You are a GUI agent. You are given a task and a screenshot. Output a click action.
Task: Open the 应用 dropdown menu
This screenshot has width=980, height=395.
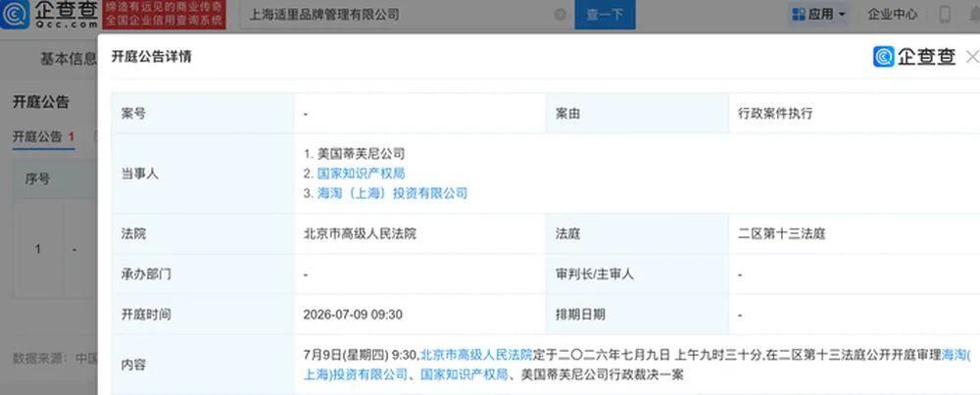818,14
